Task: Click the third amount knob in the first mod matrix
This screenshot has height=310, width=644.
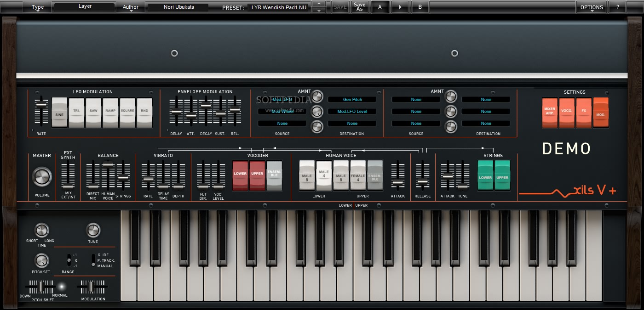Action: tap(317, 127)
